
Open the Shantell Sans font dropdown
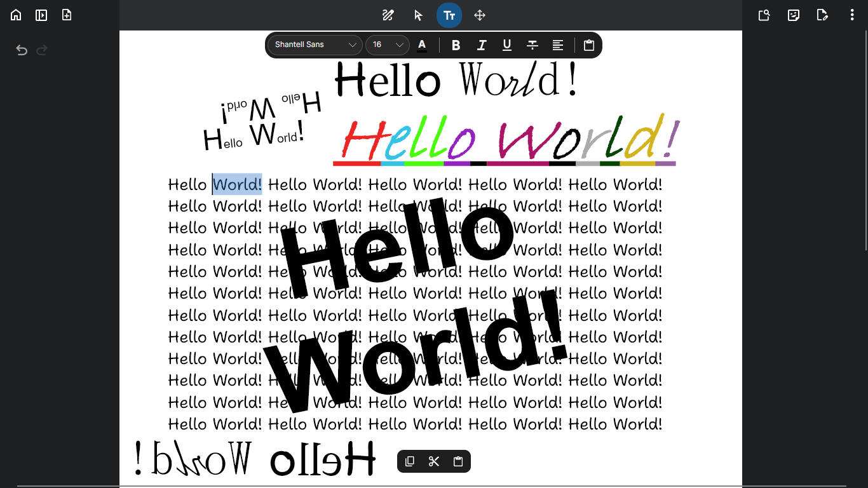point(315,45)
